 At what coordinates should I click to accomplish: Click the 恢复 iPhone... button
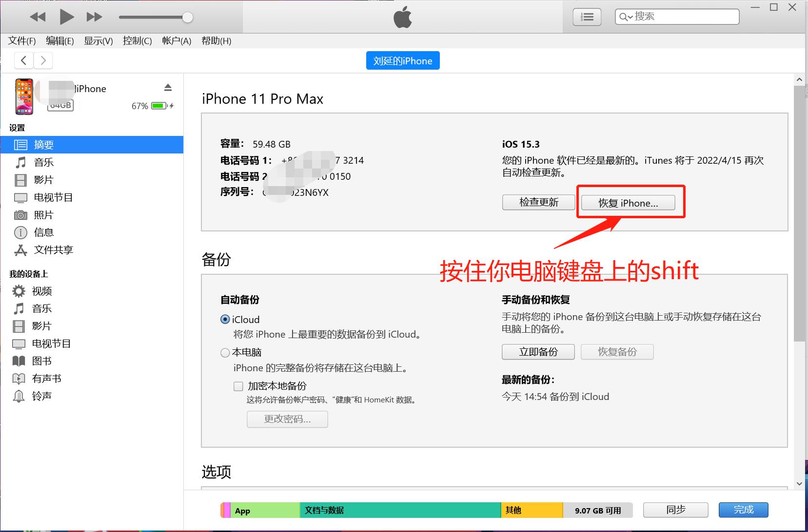tap(628, 203)
